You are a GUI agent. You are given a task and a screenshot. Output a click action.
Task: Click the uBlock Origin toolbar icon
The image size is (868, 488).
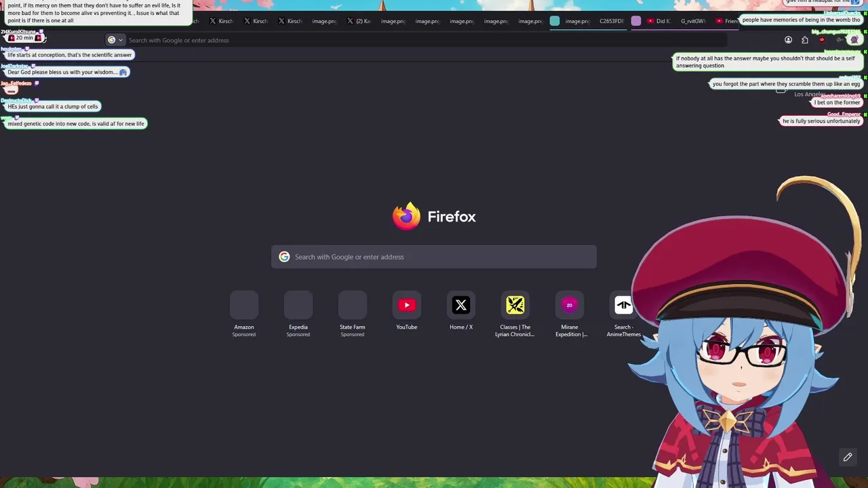pos(822,40)
